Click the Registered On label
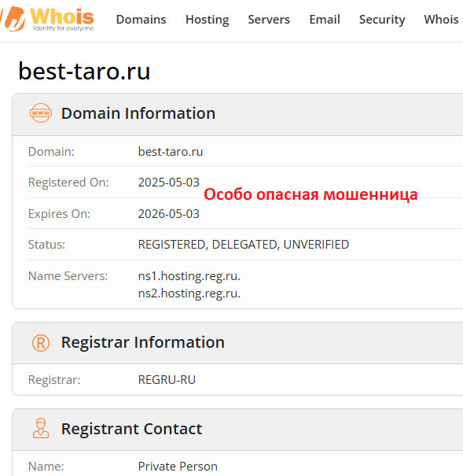The height and width of the screenshot is (476, 463). coord(68,183)
